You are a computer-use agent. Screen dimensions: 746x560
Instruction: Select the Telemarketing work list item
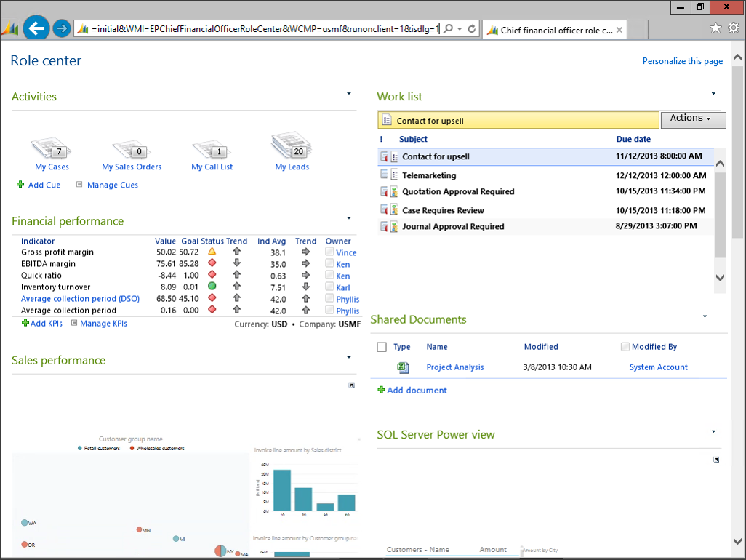pyautogui.click(x=429, y=175)
